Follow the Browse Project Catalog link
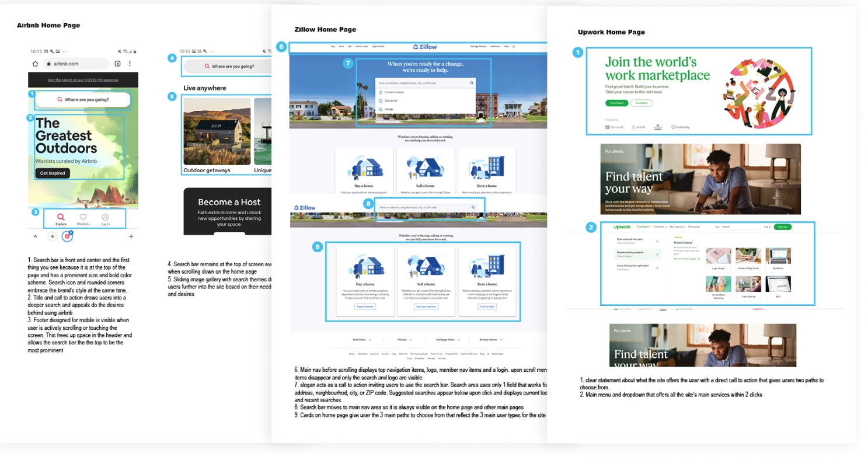Image resolution: width=868 pixels, height=460 pixels. tap(687, 259)
